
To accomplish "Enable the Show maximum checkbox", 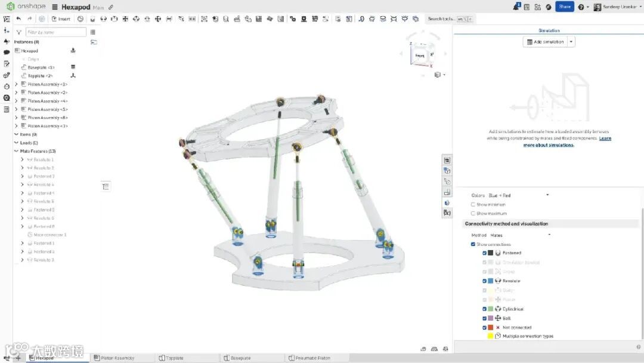I will (473, 213).
